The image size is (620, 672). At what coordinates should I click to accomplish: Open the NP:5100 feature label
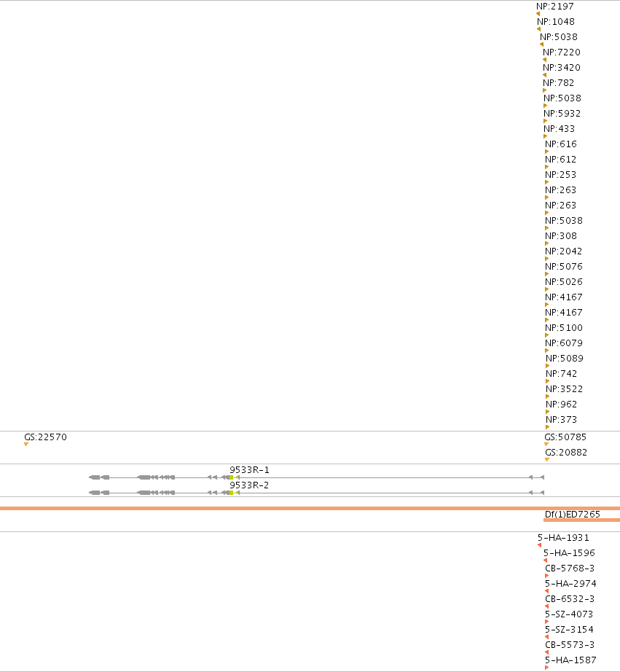564,328
